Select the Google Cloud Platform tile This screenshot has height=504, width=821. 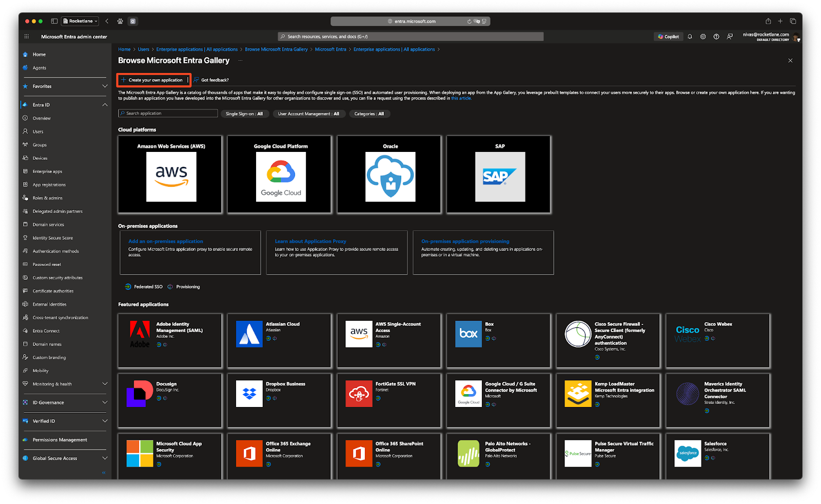click(280, 175)
